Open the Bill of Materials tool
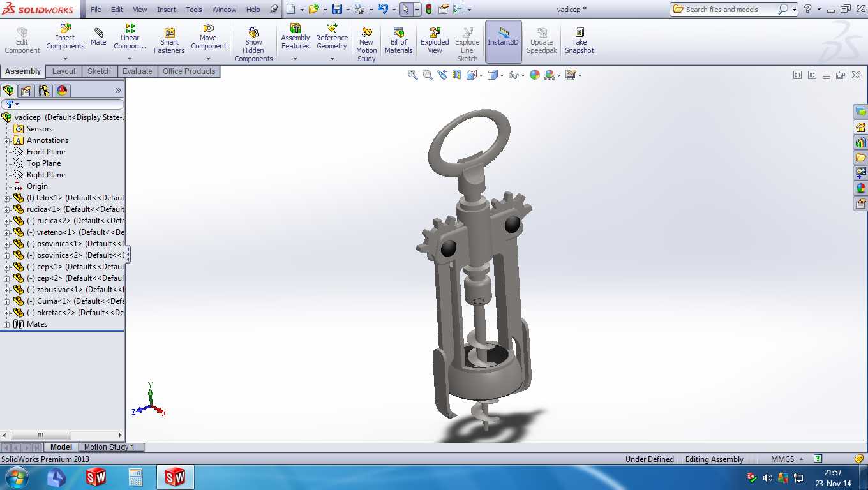The width and height of the screenshot is (868, 490). 399,41
